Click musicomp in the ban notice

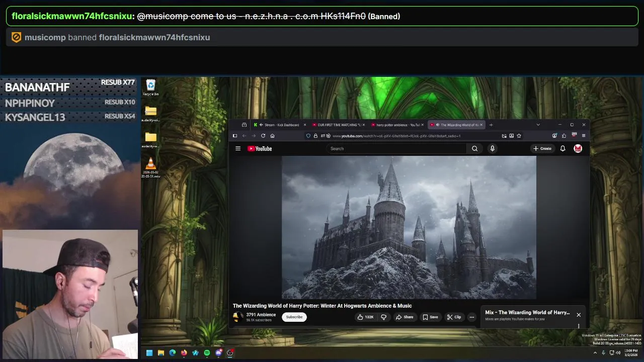[45, 37]
